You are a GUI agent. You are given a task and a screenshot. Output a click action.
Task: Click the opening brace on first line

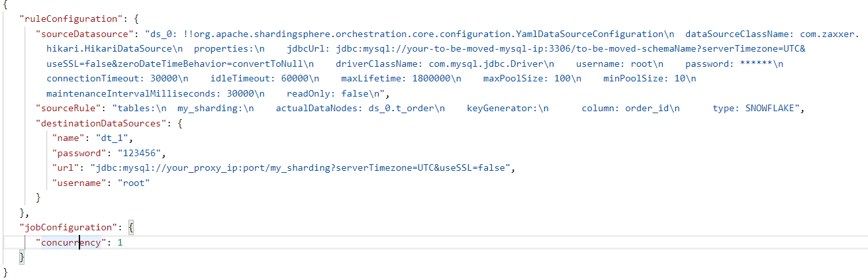click(5, 5)
